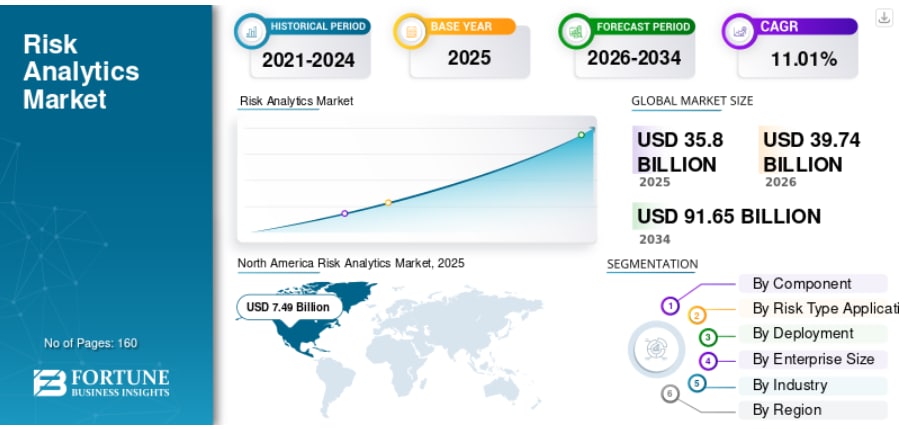Click the numbered circle 1 for Component

click(671, 305)
